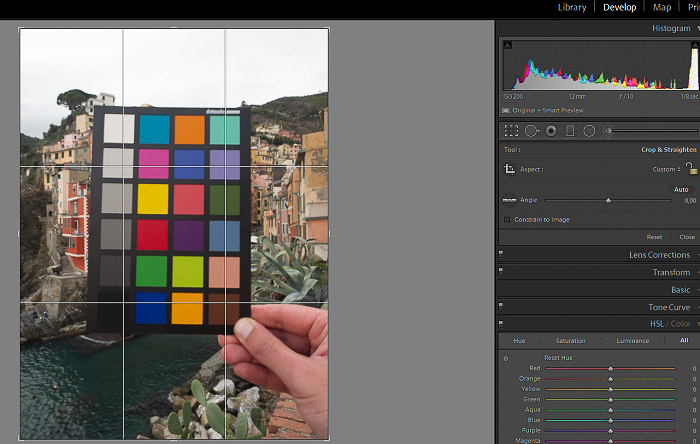Expand the Lens Corrections panel
This screenshot has width=700, height=444.
pos(659,255)
